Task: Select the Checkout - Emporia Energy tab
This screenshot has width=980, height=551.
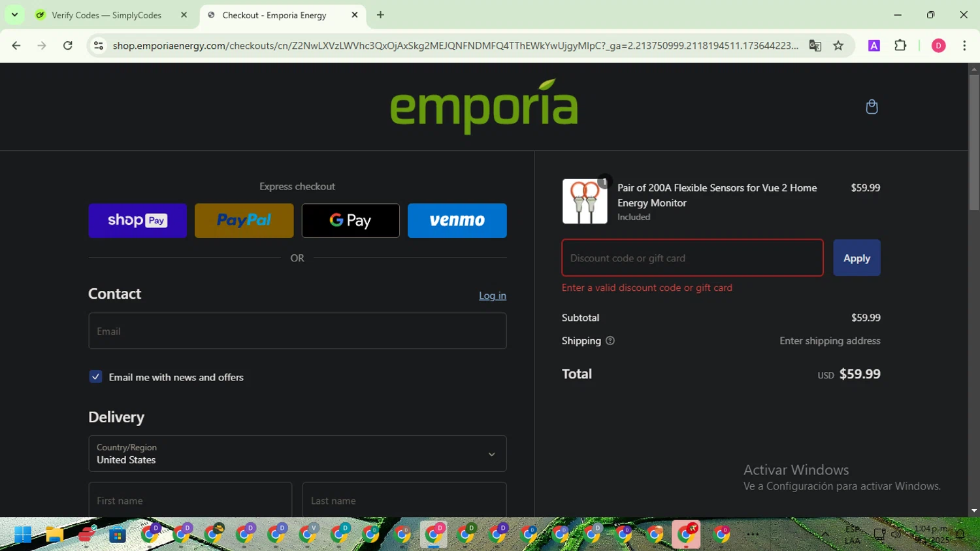Action: coord(274,14)
